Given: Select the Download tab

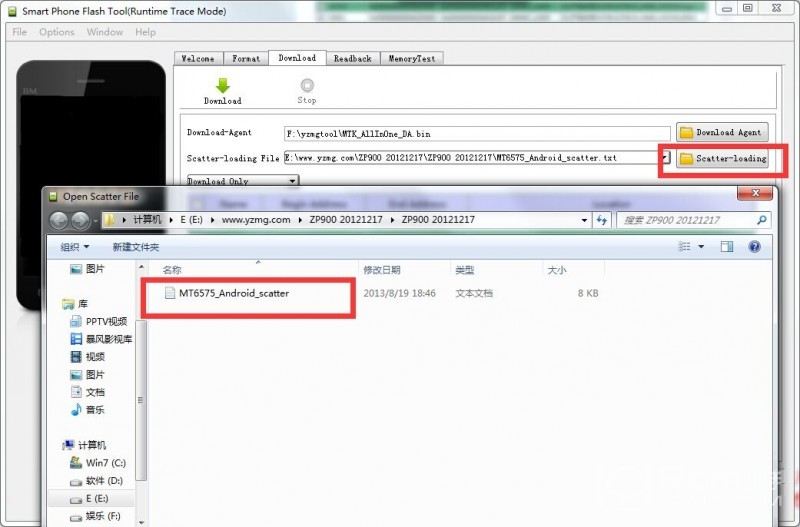Looking at the screenshot, I should (297, 58).
